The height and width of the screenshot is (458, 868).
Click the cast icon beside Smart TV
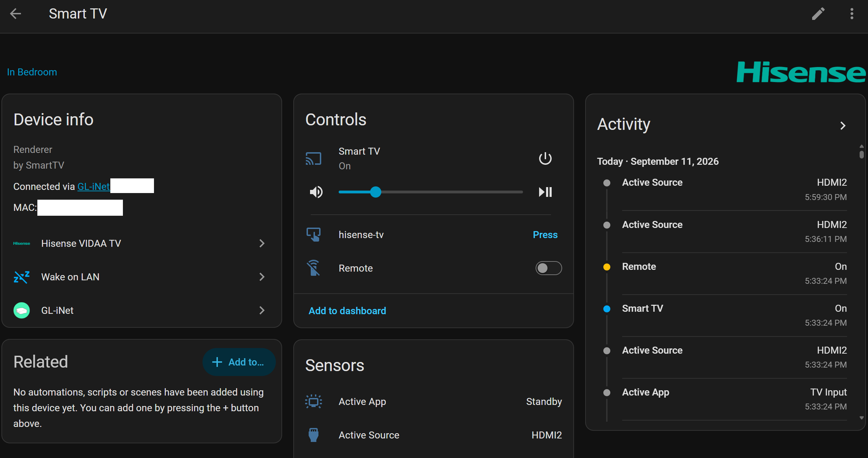point(313,158)
